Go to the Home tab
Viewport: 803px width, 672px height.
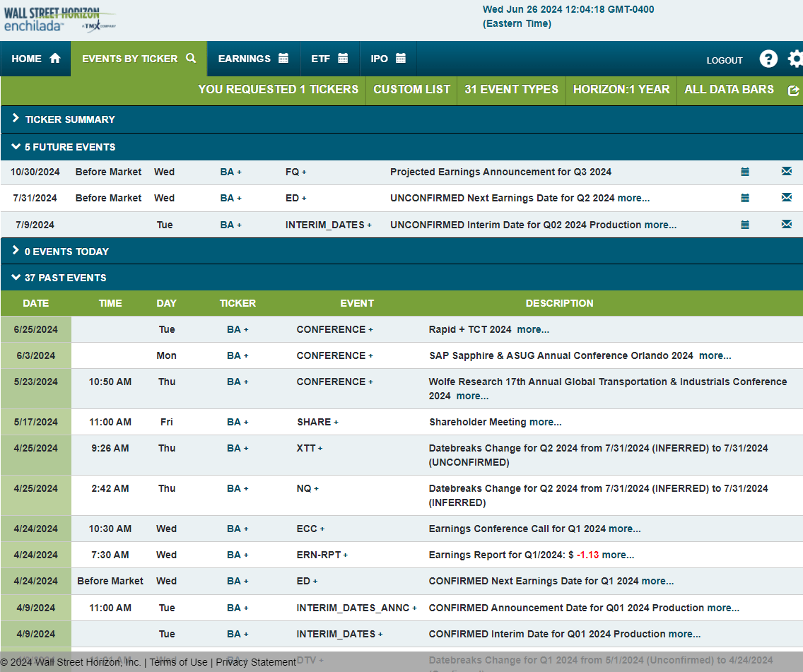pos(36,59)
